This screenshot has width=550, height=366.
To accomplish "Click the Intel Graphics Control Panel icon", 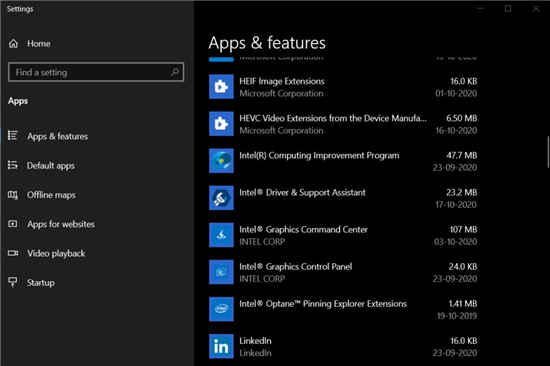I will [x=221, y=272].
